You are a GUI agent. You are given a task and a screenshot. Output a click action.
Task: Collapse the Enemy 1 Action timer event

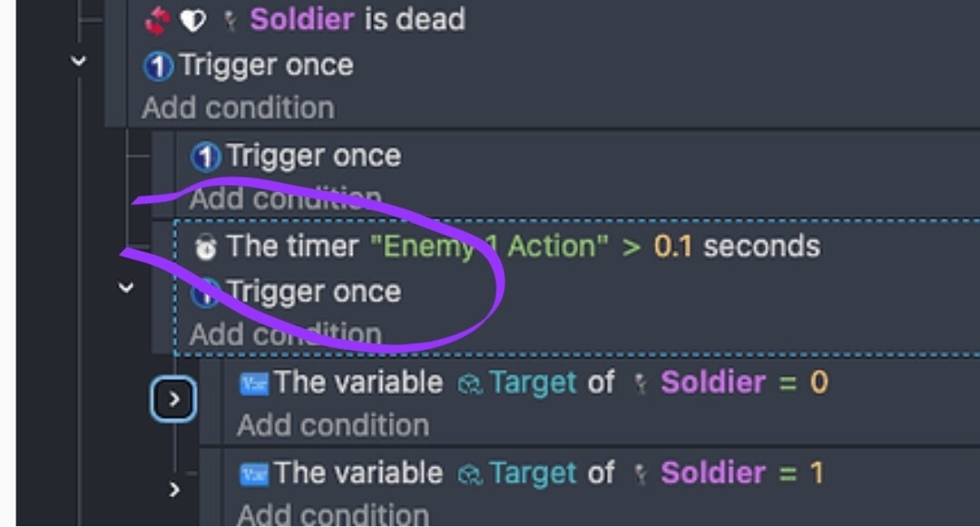coord(126,288)
